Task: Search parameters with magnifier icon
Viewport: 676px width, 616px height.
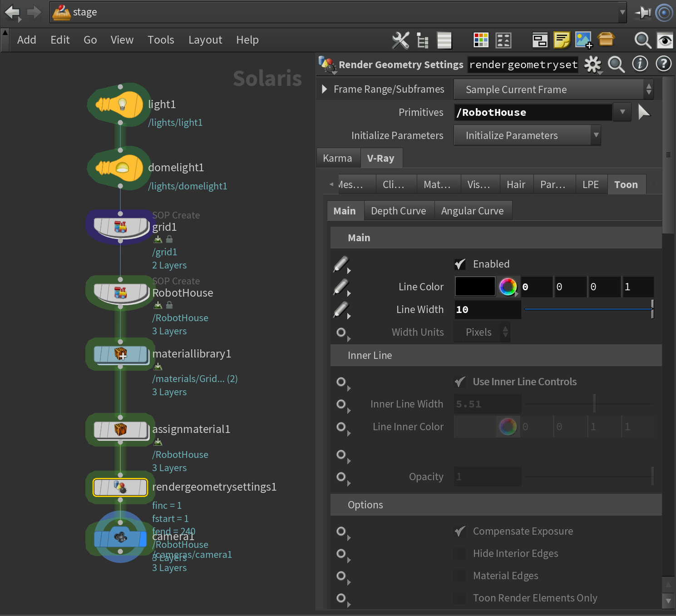Action: click(616, 65)
